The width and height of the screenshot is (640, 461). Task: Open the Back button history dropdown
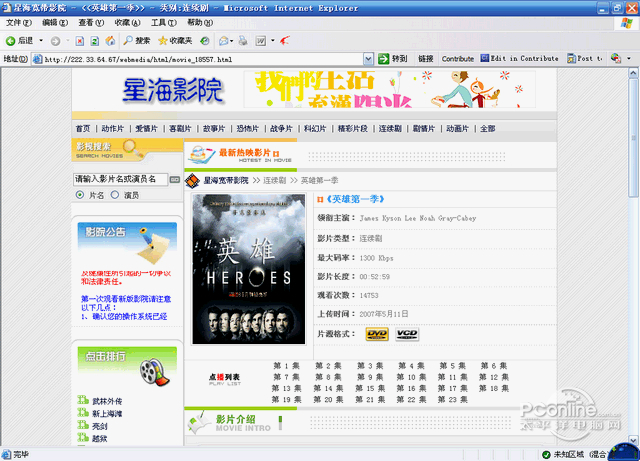(x=41, y=40)
